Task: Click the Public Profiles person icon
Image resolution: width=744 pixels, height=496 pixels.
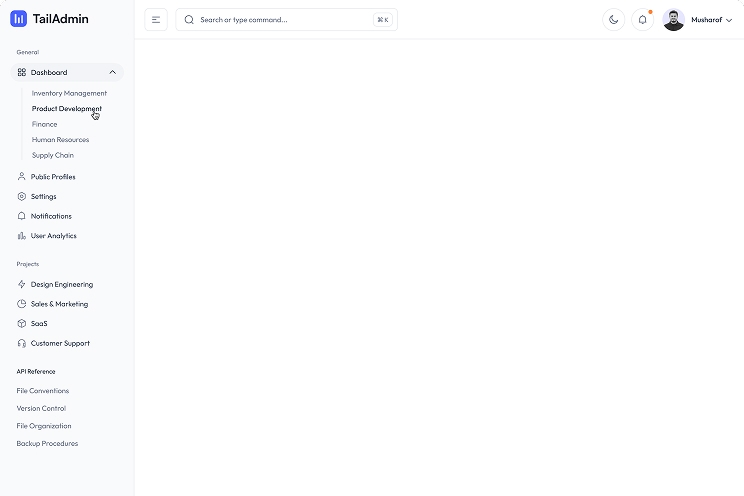Action: [22, 177]
